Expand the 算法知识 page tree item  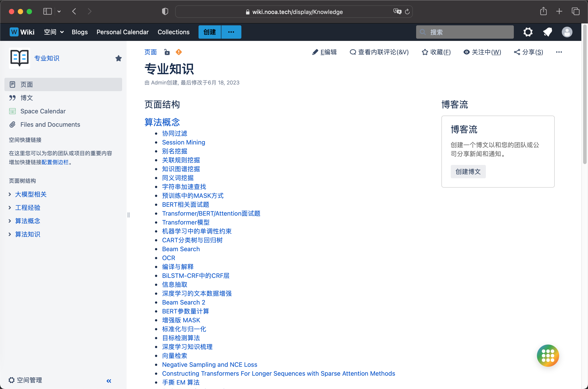coord(10,234)
